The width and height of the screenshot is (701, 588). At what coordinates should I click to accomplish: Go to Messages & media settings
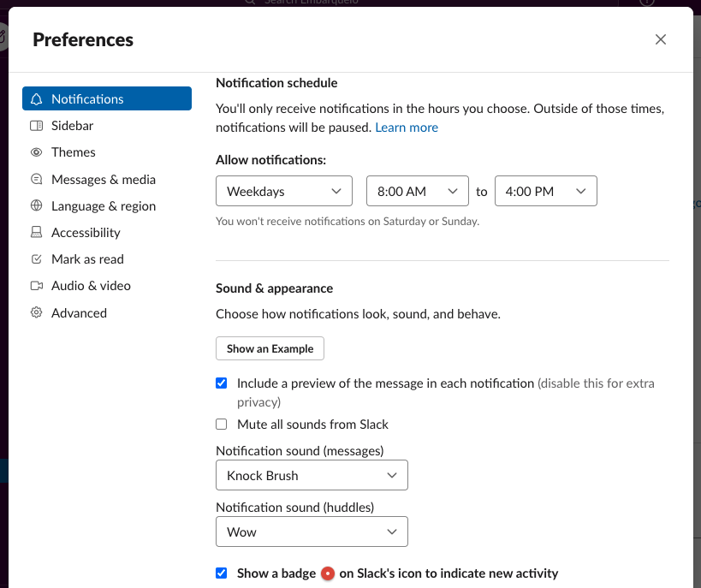(107, 179)
